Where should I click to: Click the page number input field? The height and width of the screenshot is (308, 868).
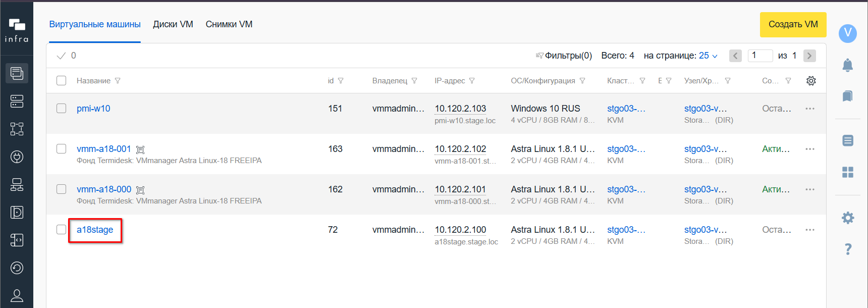click(760, 56)
